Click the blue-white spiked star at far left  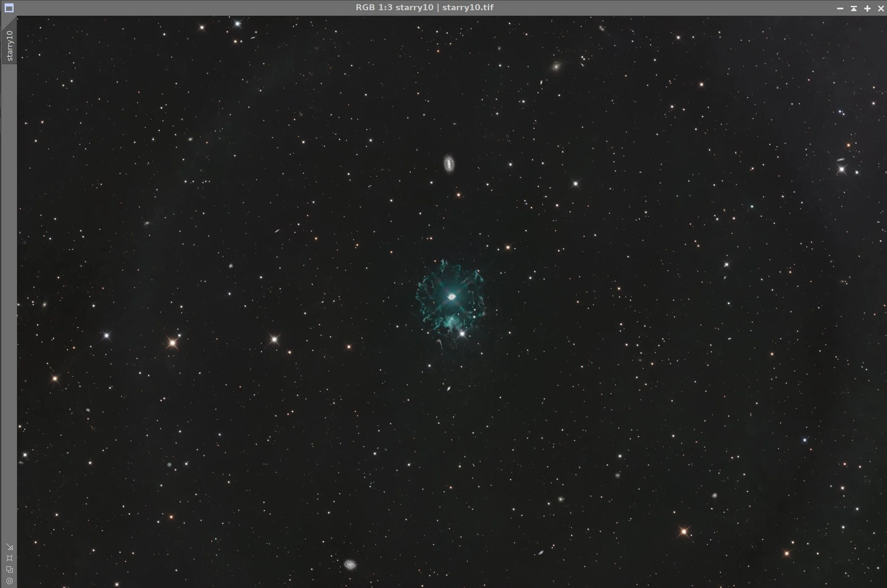(x=106, y=336)
